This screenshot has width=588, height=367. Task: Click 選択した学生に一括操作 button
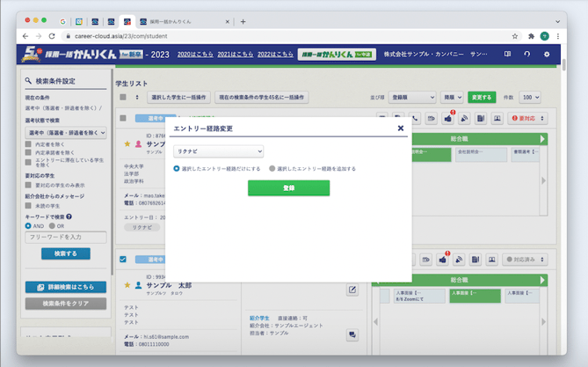click(178, 98)
